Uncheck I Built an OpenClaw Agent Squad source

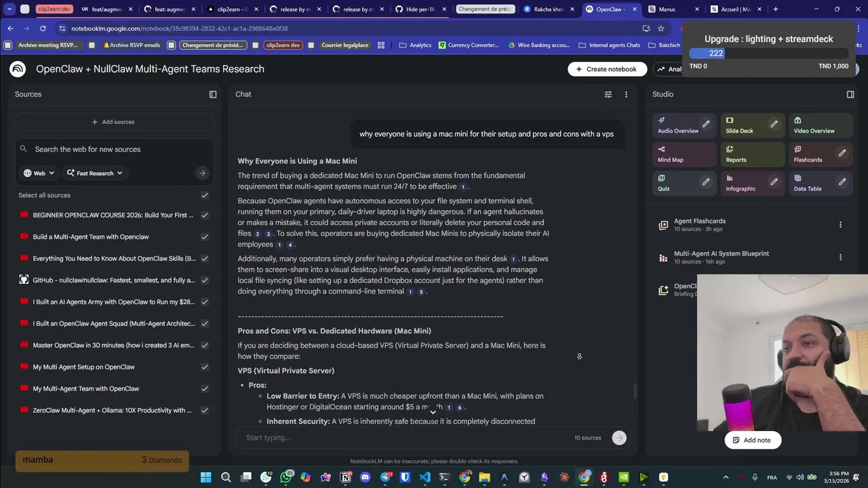(204, 323)
